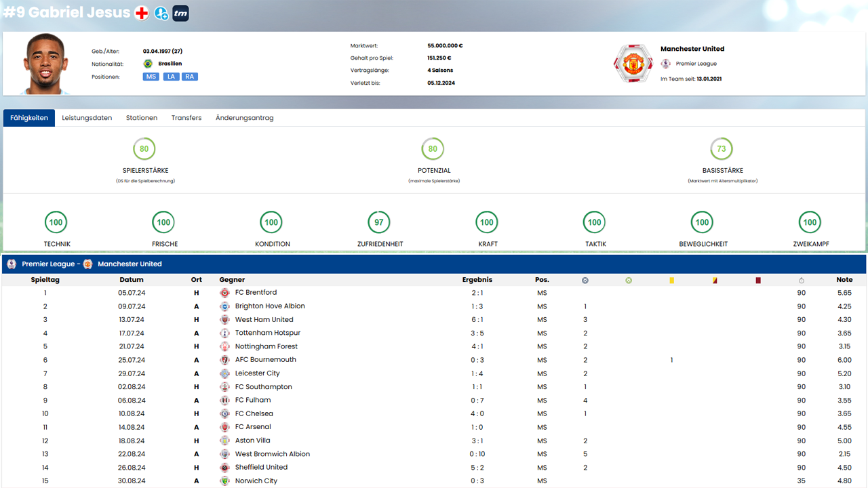This screenshot has height=488, width=868.
Task: Click the RA position badge
Action: tap(190, 77)
